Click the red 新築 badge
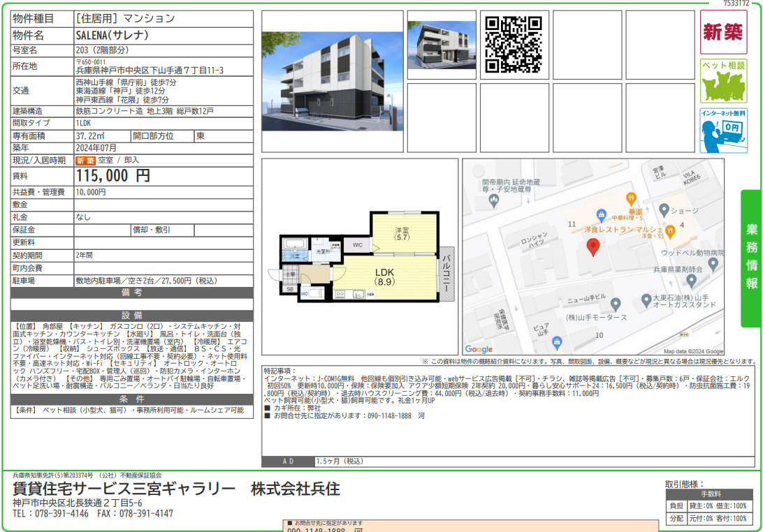Screen dimensions: 763x532 [x=723, y=32]
